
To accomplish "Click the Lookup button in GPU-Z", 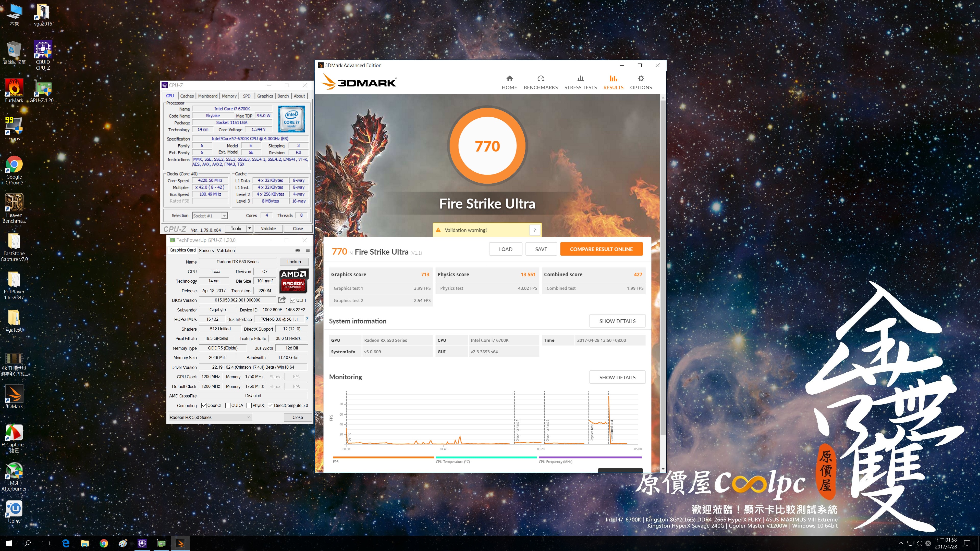I will [x=294, y=262].
